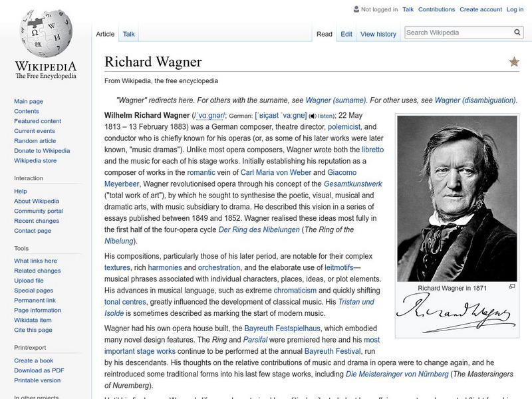Click the search magnifying glass icon
532x399 pixels.
coord(517,33)
